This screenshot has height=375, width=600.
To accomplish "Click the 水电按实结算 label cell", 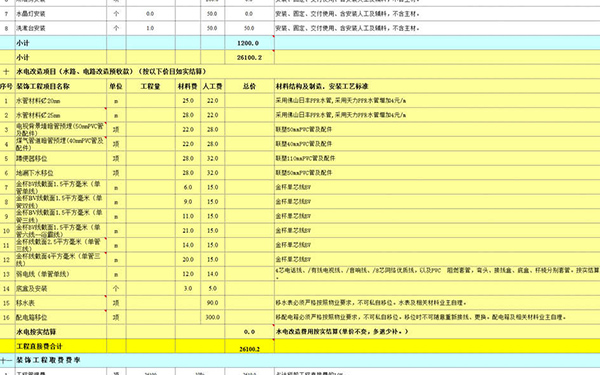I will pyautogui.click(x=61, y=332).
